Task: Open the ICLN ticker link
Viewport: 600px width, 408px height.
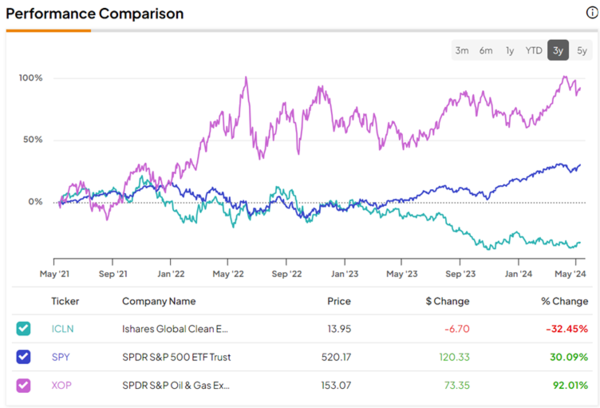Action: [64, 329]
